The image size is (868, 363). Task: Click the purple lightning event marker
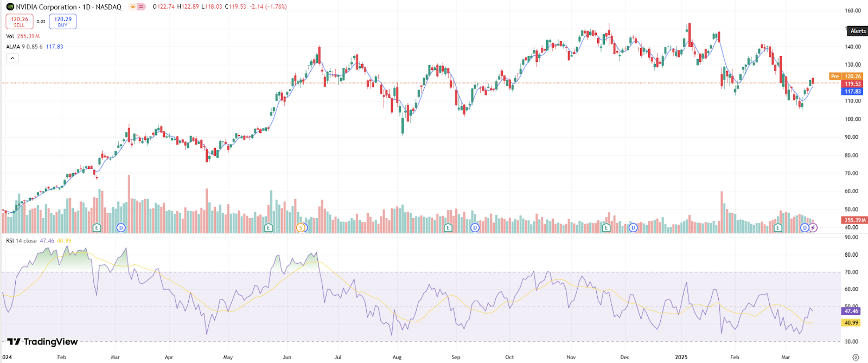pos(813,227)
